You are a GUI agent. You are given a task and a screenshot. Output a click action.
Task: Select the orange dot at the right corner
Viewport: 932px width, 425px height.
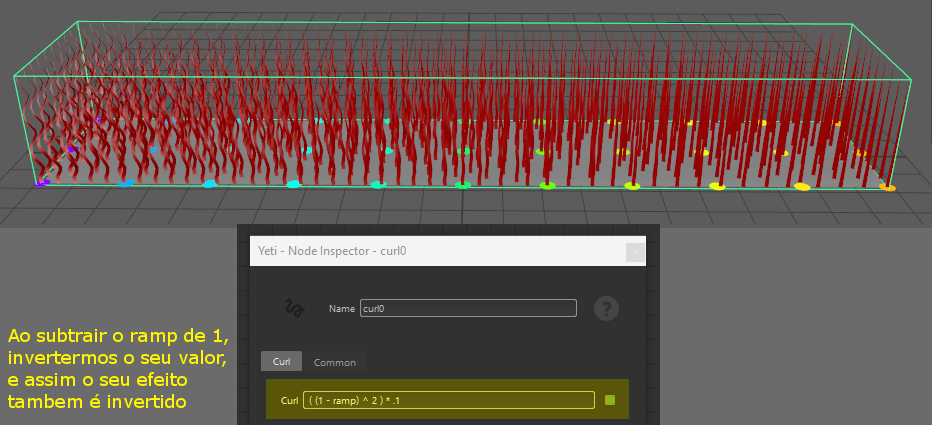pos(887,187)
